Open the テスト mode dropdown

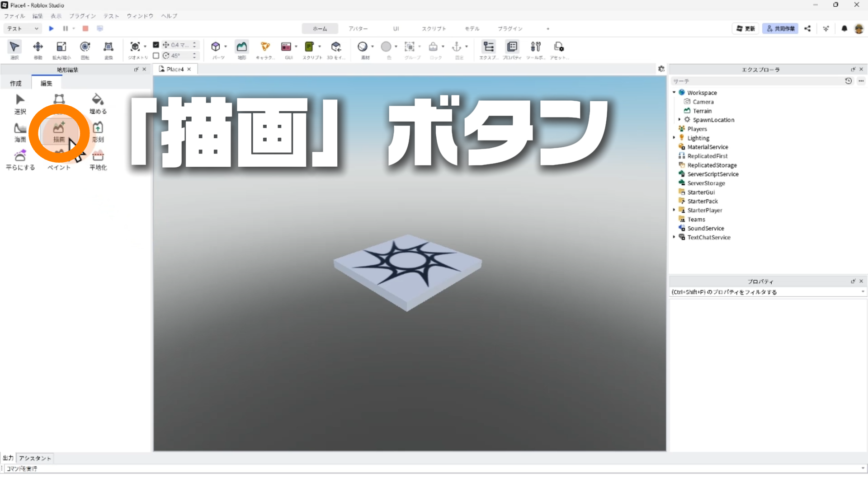[23, 28]
